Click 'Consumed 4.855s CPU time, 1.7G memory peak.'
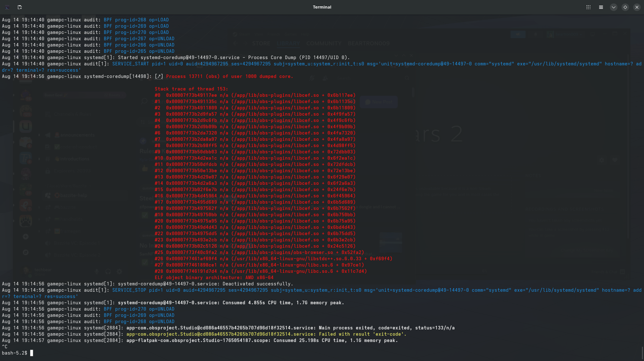 283,303
